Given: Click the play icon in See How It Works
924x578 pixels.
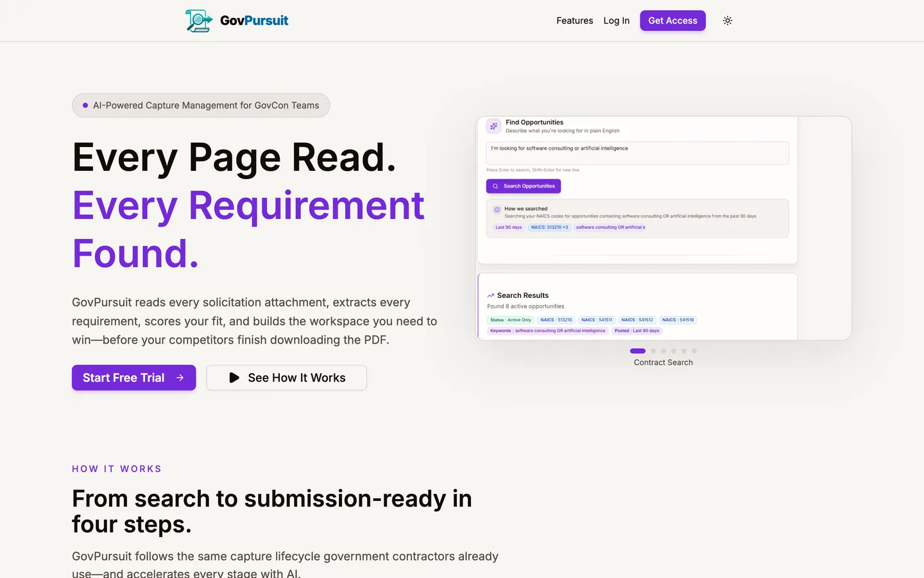Looking at the screenshot, I should point(234,378).
